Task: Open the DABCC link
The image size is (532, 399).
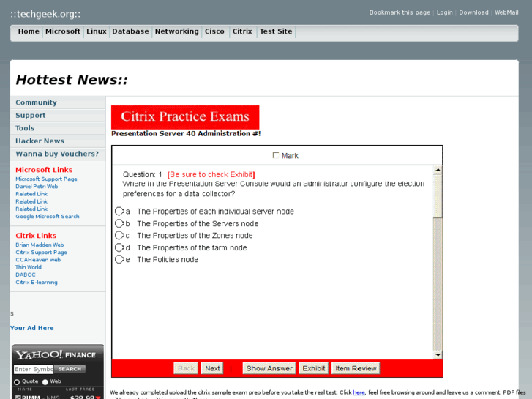Action: (26, 275)
